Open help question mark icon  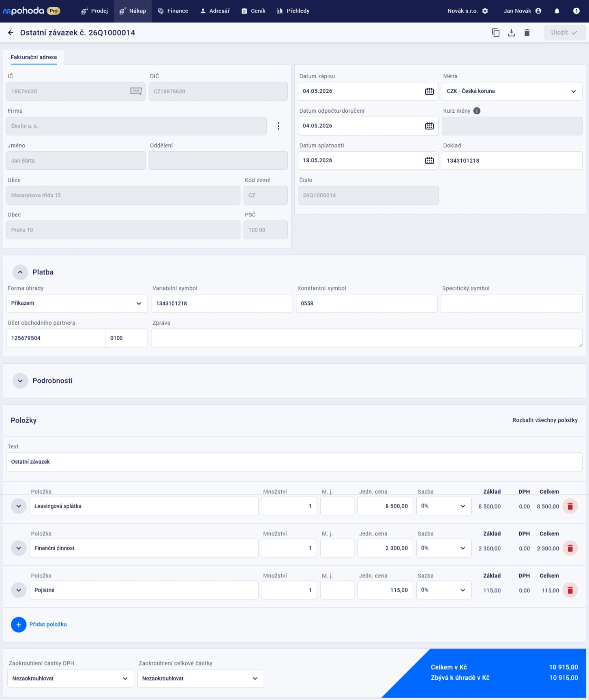(x=576, y=11)
